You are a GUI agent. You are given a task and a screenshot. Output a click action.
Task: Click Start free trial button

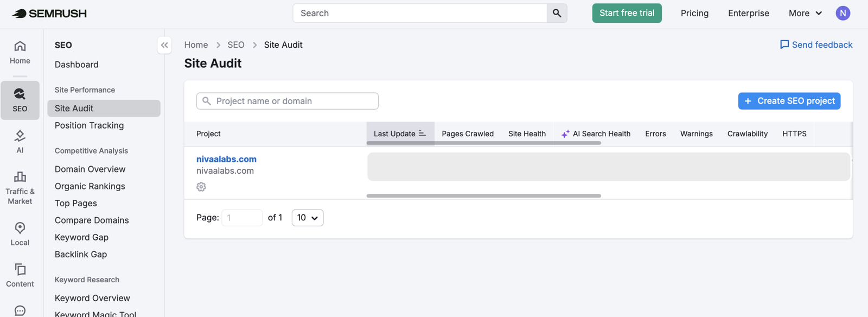pyautogui.click(x=627, y=13)
